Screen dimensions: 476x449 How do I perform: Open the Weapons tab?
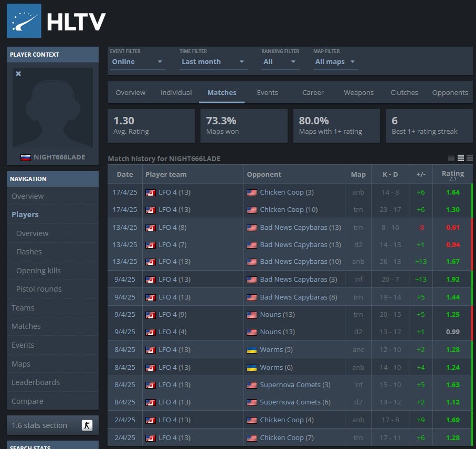358,92
